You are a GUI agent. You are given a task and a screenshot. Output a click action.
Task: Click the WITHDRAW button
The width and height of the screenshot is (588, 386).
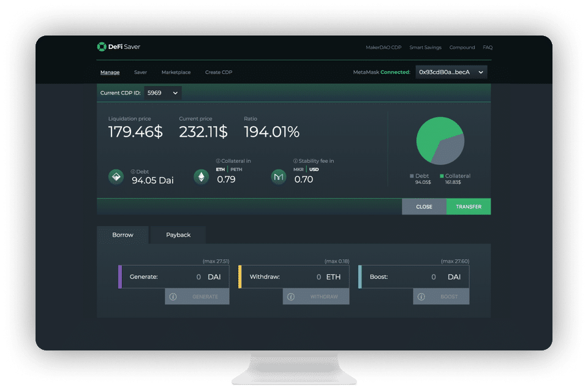(x=316, y=297)
